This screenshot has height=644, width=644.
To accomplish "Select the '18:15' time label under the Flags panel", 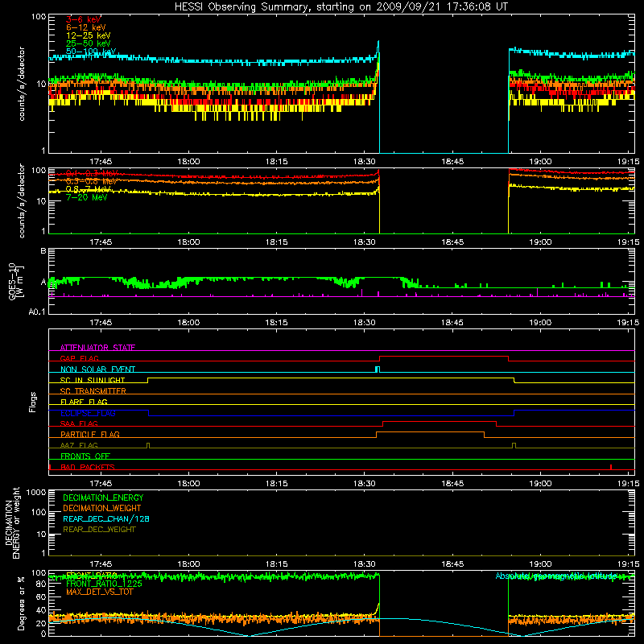I will 276,484.
